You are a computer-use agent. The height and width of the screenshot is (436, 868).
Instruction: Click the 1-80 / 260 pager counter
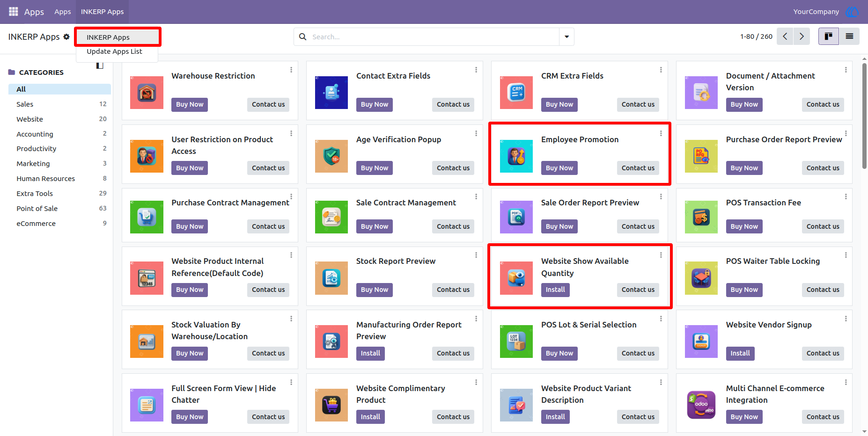tap(756, 36)
